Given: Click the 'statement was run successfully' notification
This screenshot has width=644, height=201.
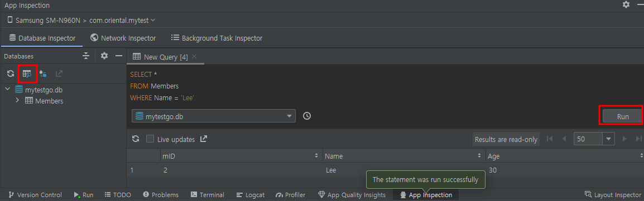Looking at the screenshot, I should tap(425, 179).
